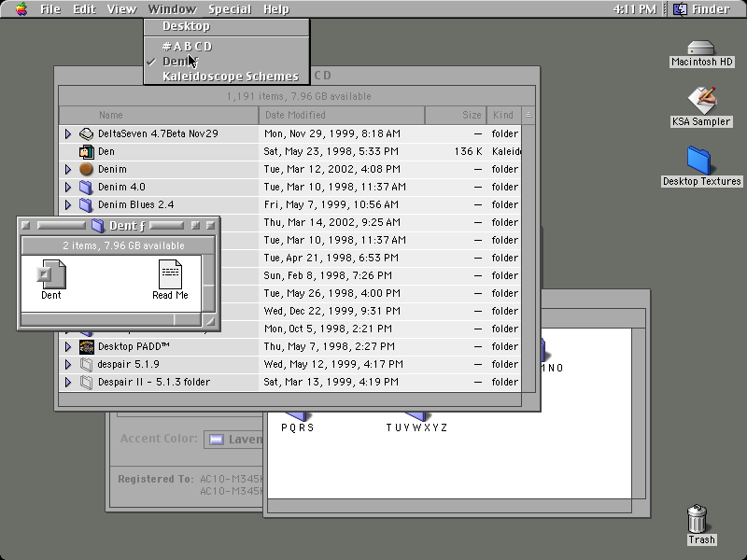
Task: Click the despair 5.1.9 folder name
Action: coord(128,364)
